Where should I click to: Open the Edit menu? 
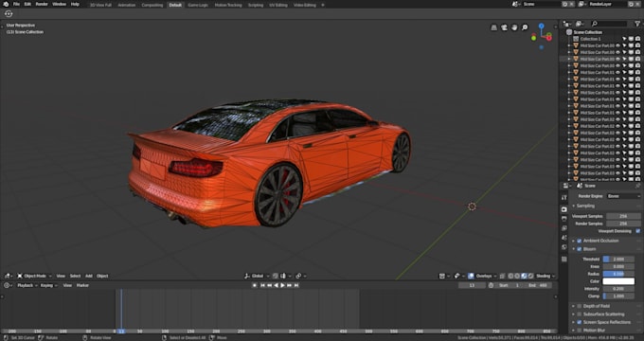(x=27, y=4)
